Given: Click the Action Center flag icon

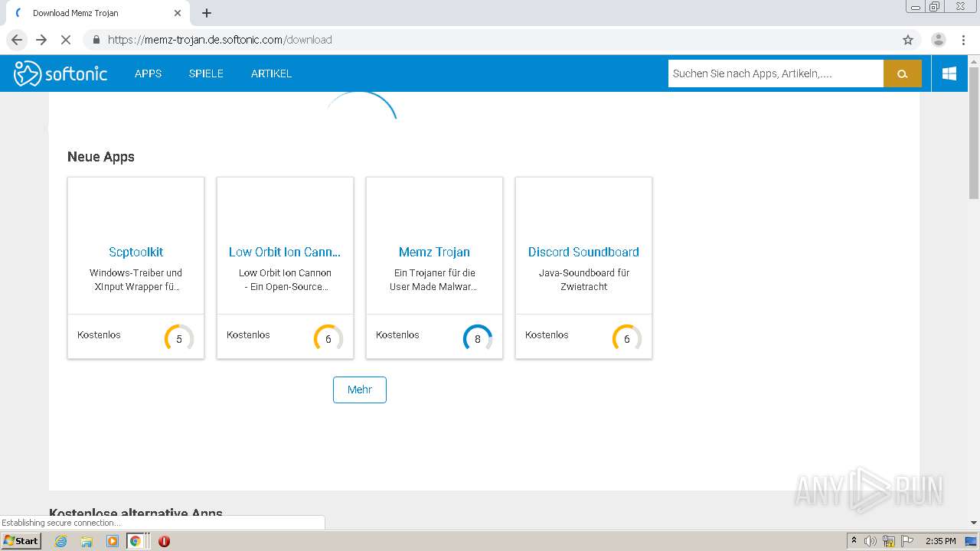Looking at the screenshot, I should coord(907,541).
